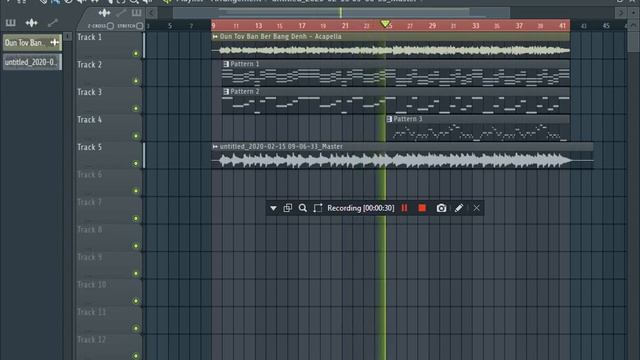
Task: Open the Pattern 1 clip menu icon
Action: [226, 64]
